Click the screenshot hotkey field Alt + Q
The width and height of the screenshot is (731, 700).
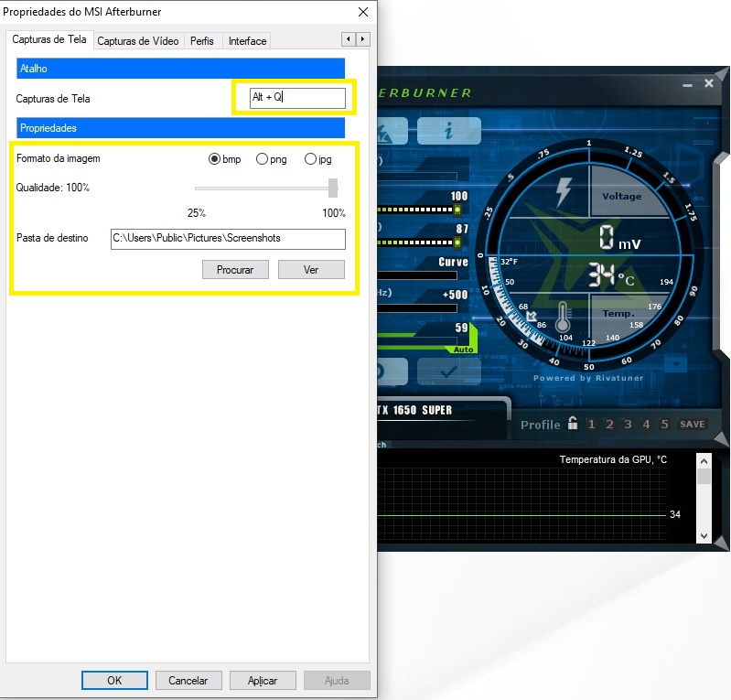coord(297,98)
